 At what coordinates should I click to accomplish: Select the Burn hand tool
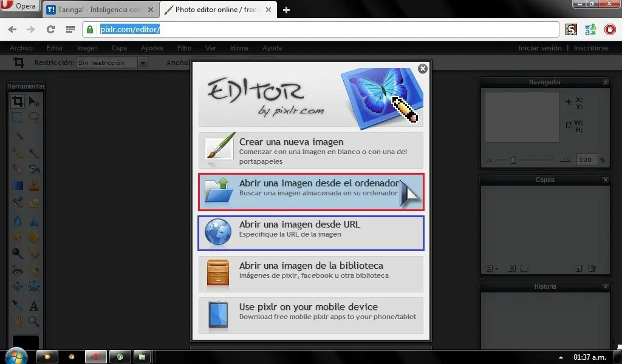(x=34, y=253)
